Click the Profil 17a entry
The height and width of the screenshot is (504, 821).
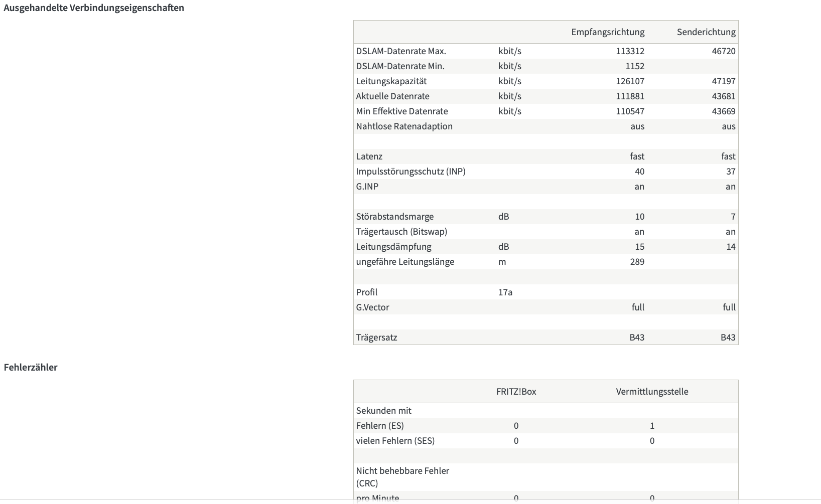(x=506, y=292)
